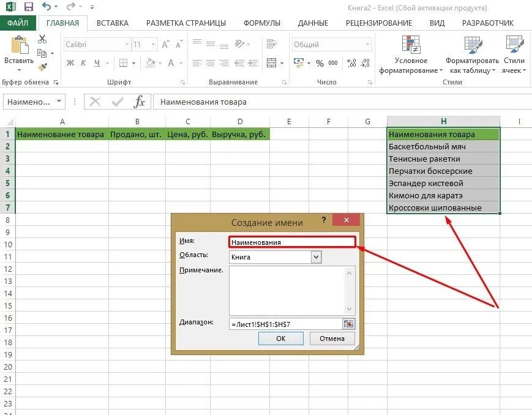Select cell Баскетбольный мяч

click(x=443, y=146)
